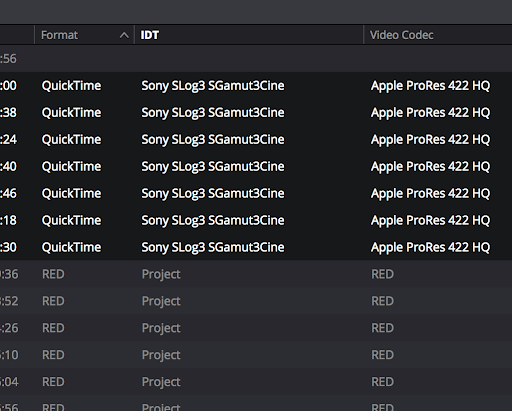
Task: Click the Project IDT cell of the :04 RED clip
Action: (x=161, y=382)
